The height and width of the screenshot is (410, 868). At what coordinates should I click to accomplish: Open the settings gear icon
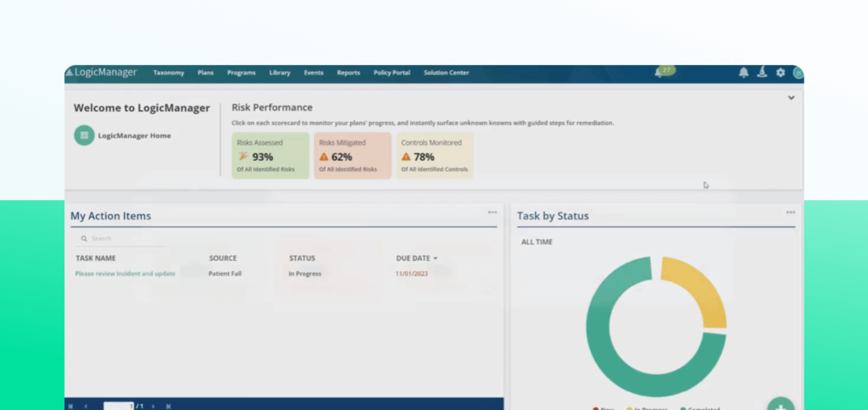click(x=781, y=73)
